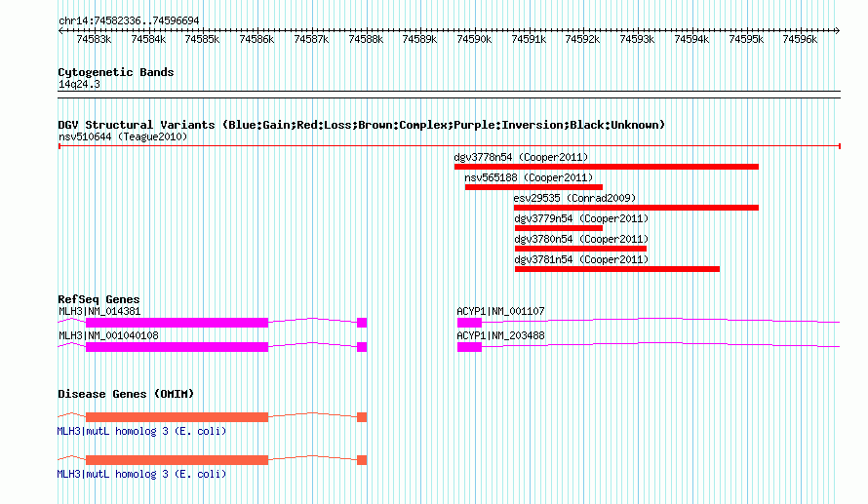Click the 74584k ruler tick label
This screenshot has width=868, height=504.
(x=148, y=39)
